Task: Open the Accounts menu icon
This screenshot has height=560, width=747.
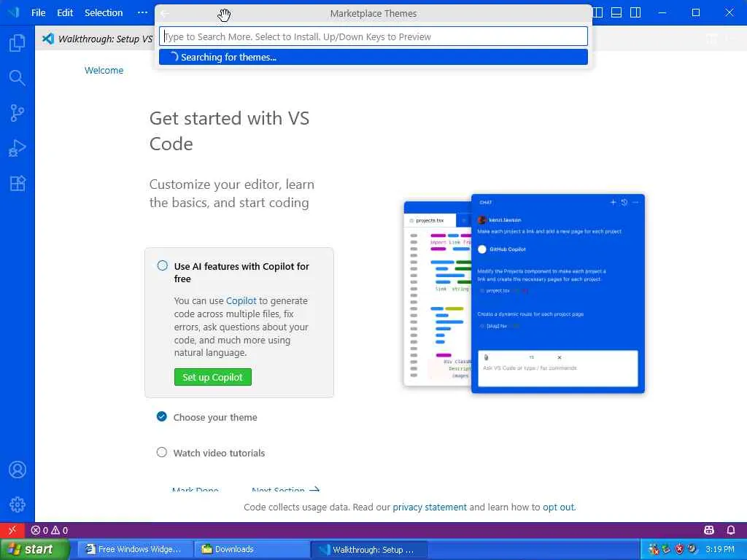Action: pos(18,470)
